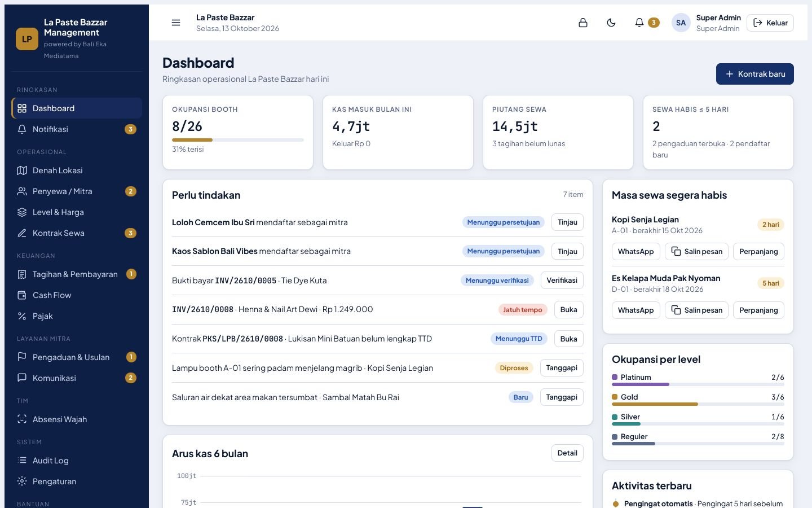Click the Tagihan & Pembayaran receipt icon
This screenshot has width=812, height=508.
[22, 274]
